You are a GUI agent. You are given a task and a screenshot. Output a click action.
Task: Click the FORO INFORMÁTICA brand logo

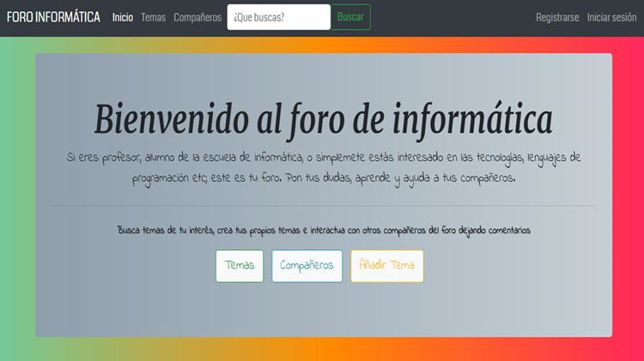53,17
